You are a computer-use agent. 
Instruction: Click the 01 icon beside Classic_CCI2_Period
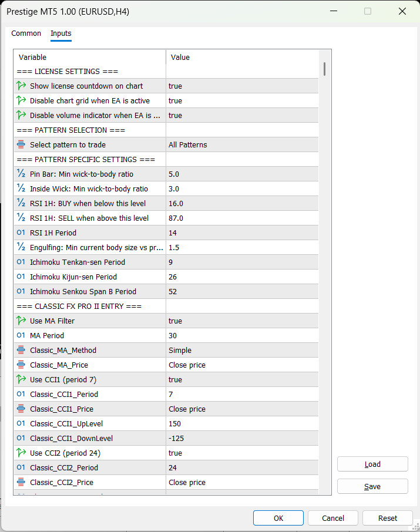coord(21,467)
